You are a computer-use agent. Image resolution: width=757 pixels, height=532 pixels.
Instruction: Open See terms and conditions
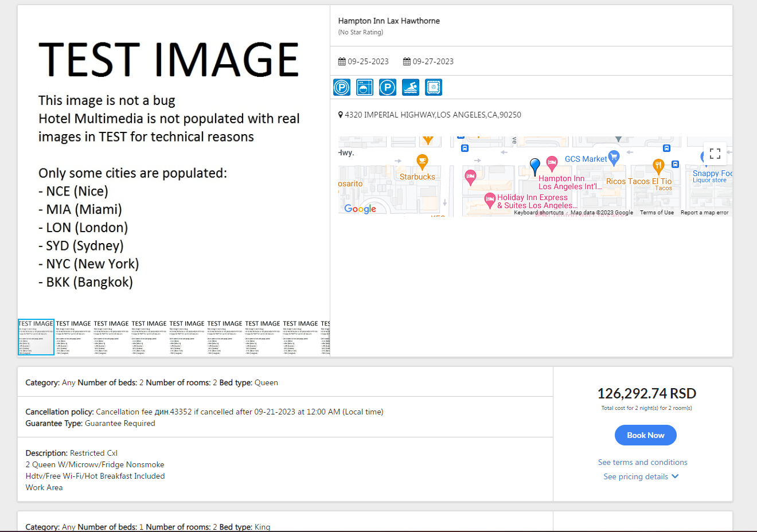tap(642, 462)
